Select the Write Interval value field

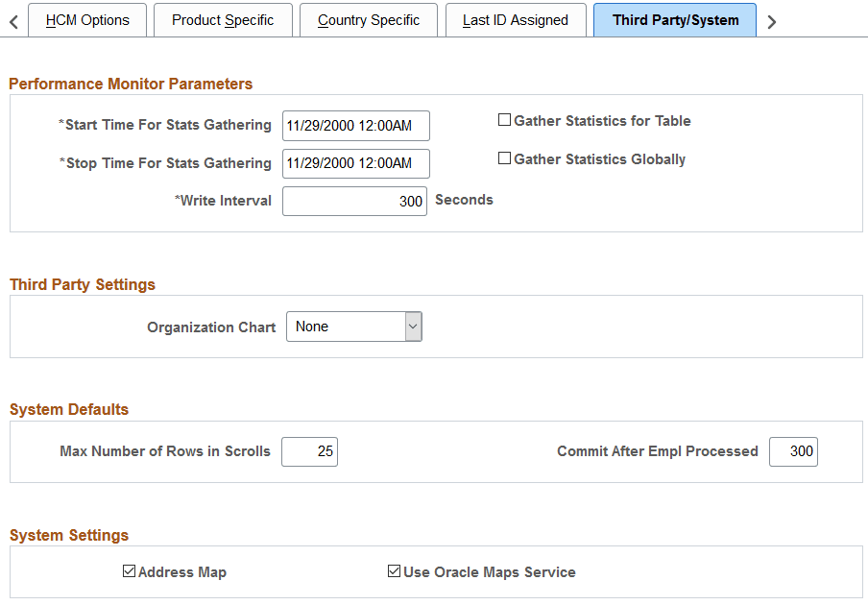coord(355,201)
